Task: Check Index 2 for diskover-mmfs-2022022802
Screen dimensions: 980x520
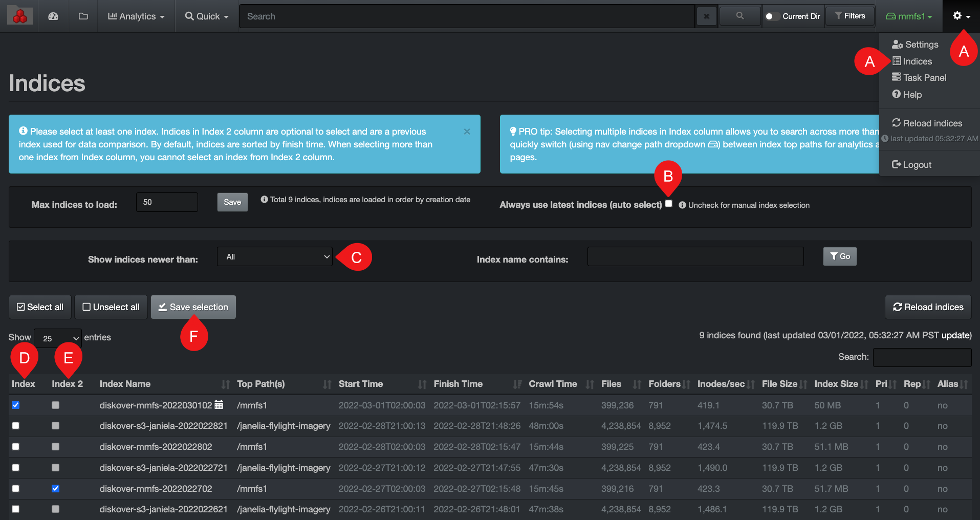Action: coord(55,446)
